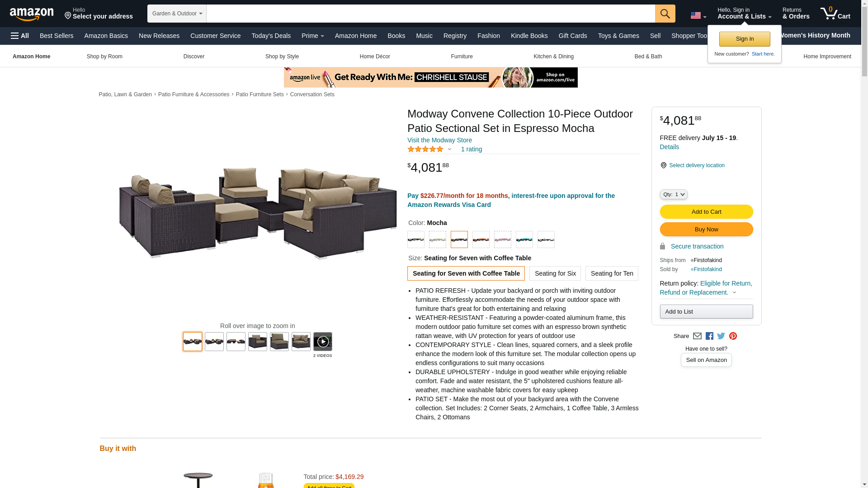The width and height of the screenshot is (868, 488).
Task: Expand the star rating breakdown arrow
Action: point(449,149)
